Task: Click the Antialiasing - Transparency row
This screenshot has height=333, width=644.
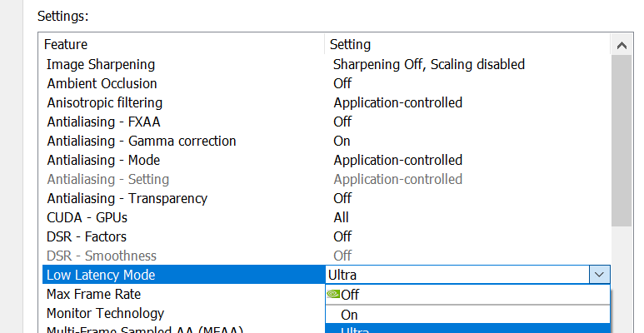Action: pyautogui.click(x=127, y=198)
